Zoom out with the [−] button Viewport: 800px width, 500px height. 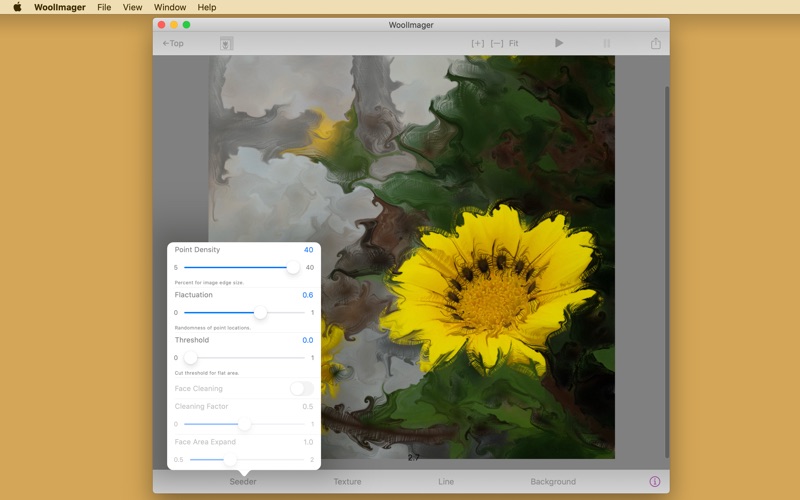point(496,43)
